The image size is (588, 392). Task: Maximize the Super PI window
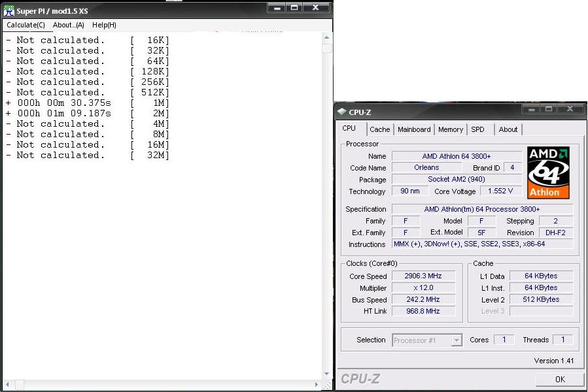(x=294, y=7)
